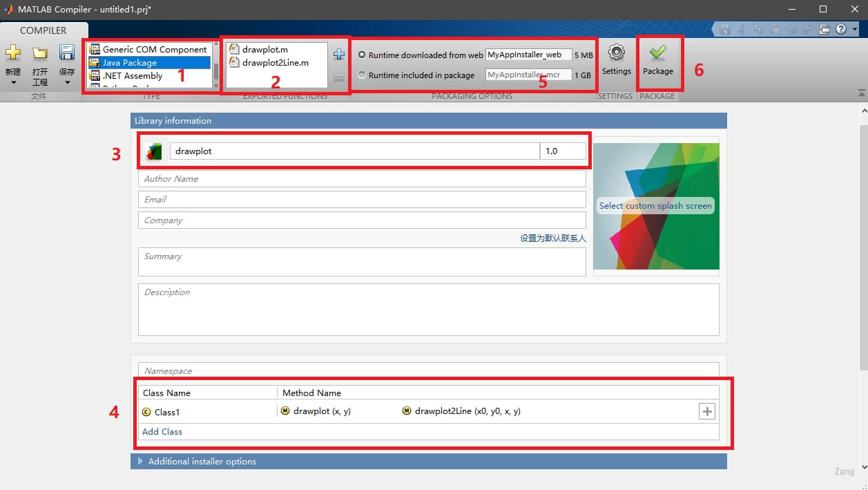Edit the version field 1.0
Viewport: 868px width, 490px height.
(x=563, y=151)
